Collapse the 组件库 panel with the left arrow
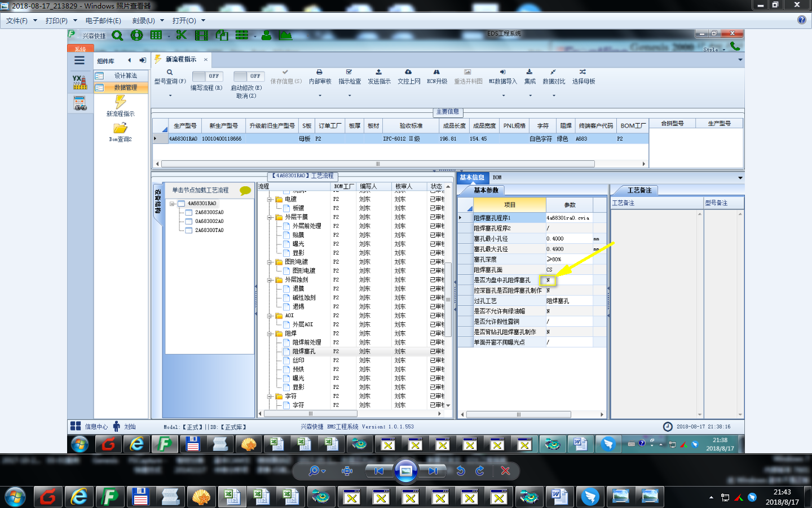The height and width of the screenshot is (508, 812). click(x=130, y=60)
